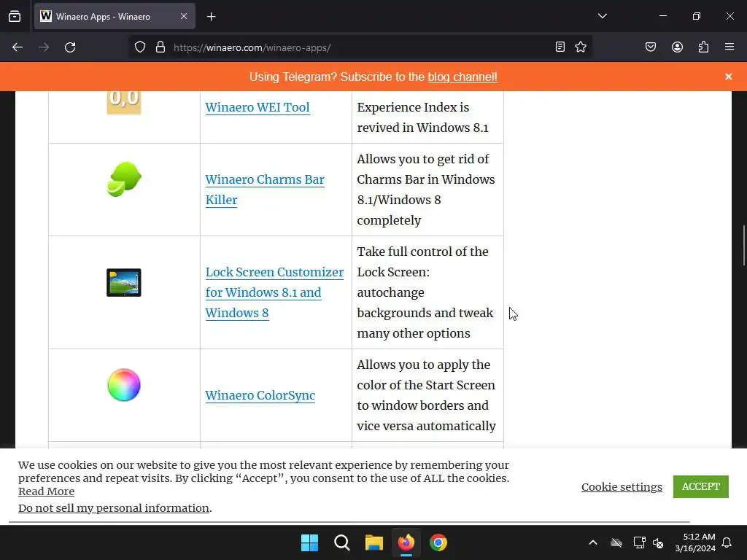The height and width of the screenshot is (560, 747).
Task: Open Winaero ColorSync link
Action: click(260, 395)
